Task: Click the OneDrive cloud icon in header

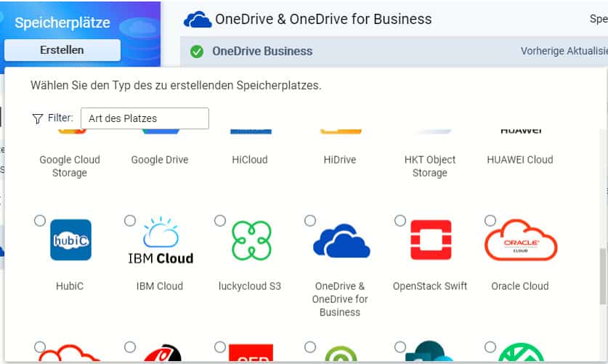Action: pos(198,20)
